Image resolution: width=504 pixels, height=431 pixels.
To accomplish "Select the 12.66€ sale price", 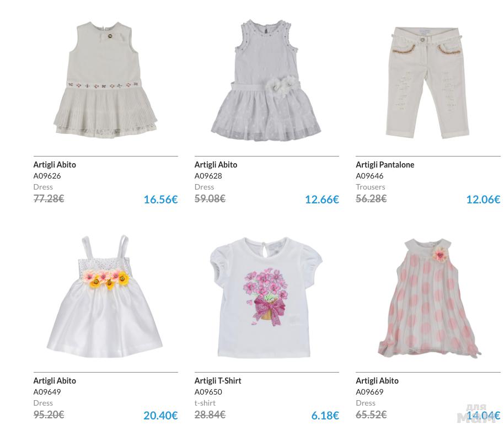I will pyautogui.click(x=321, y=200).
